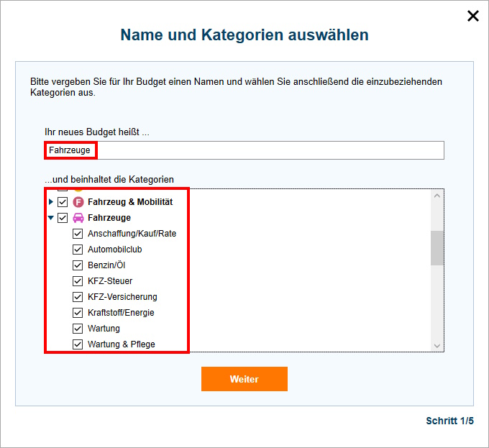The height and width of the screenshot is (448, 489).
Task: Select the Wartung category label
Action: click(104, 329)
